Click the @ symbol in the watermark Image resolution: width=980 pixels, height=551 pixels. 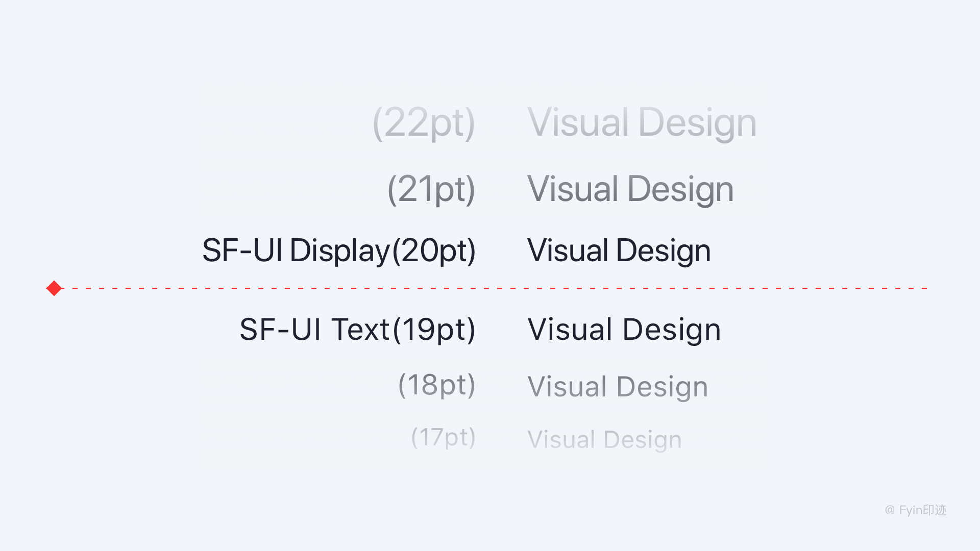pyautogui.click(x=890, y=510)
